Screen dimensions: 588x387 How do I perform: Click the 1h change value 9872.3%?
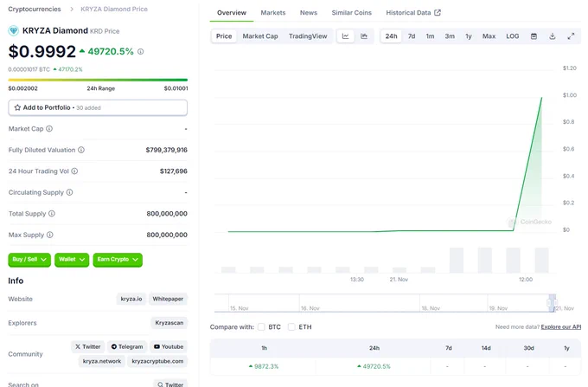264,366
